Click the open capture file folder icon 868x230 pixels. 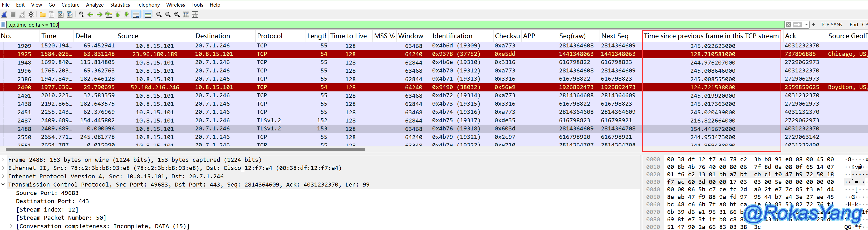point(42,14)
